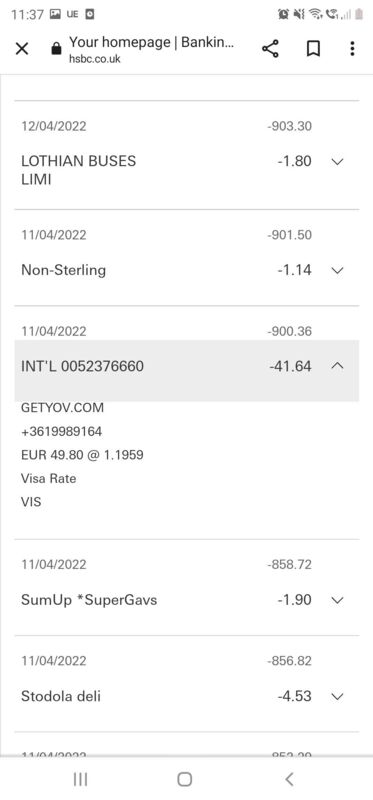Screen dimensions: 373x800
Task: Select the Stodola deli entry name
Action: [x=61, y=696]
